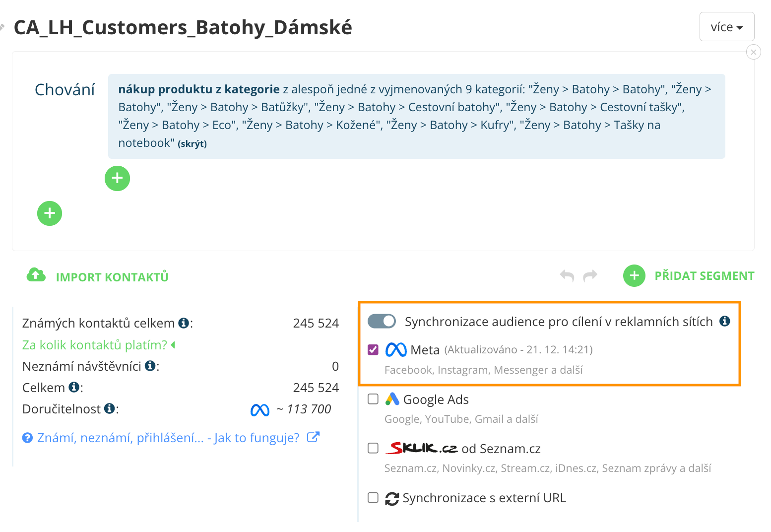
Task: Add a segment group via the outer green plus
Action: coord(49,213)
